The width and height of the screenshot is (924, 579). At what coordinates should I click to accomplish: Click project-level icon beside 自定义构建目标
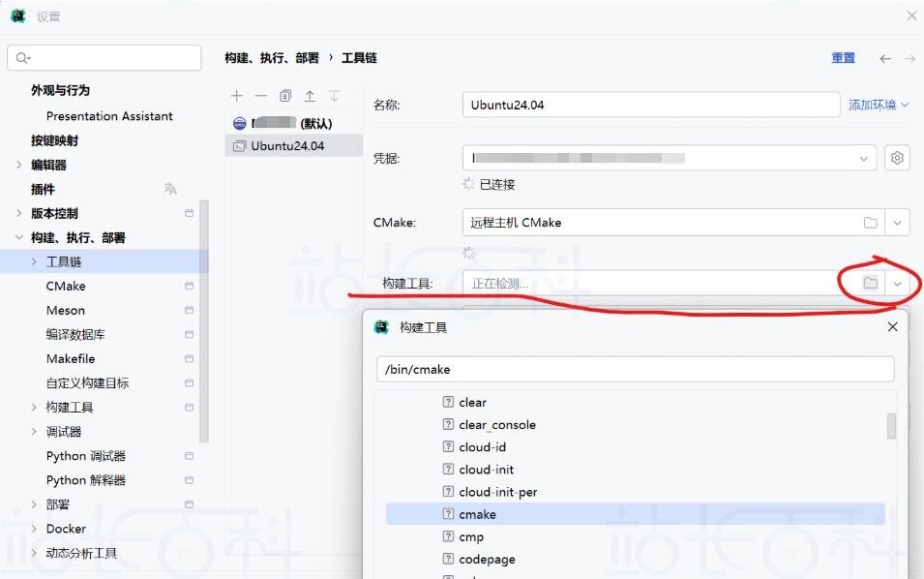tap(190, 383)
